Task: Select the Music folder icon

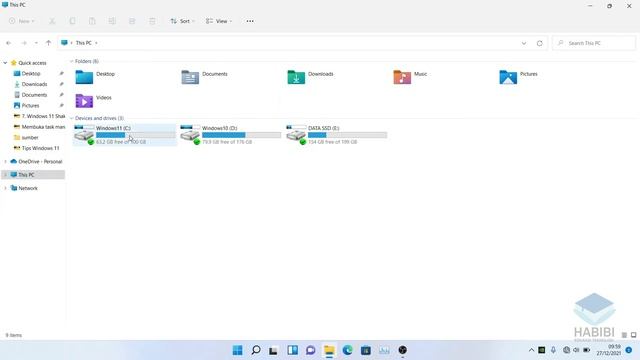Action: pyautogui.click(x=402, y=77)
